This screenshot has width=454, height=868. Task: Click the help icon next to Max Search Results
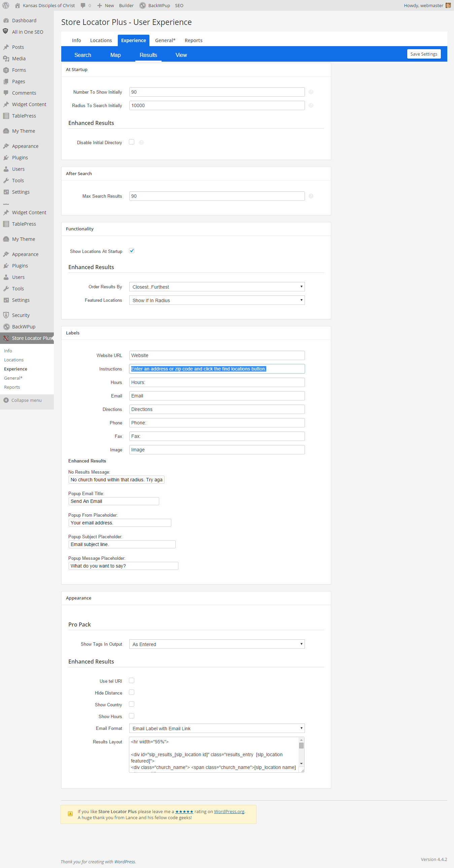click(x=311, y=196)
